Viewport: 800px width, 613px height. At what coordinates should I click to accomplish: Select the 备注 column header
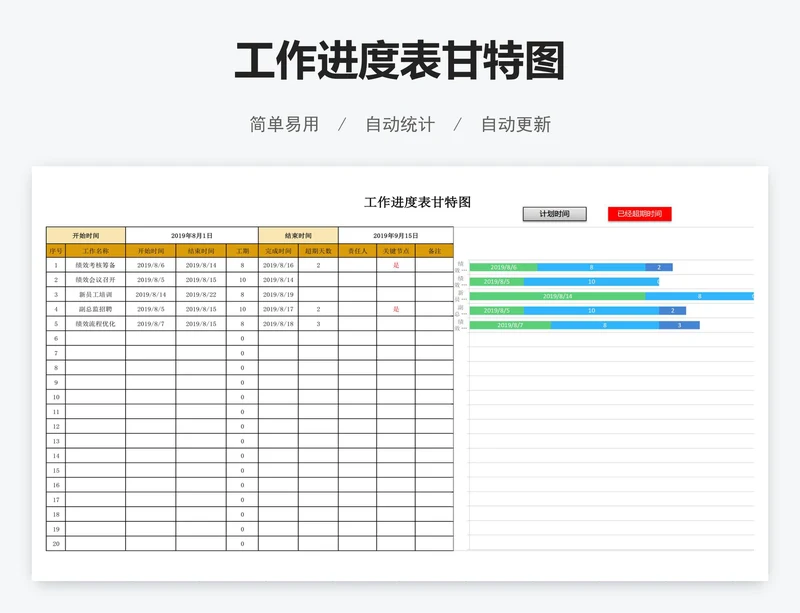coord(434,251)
